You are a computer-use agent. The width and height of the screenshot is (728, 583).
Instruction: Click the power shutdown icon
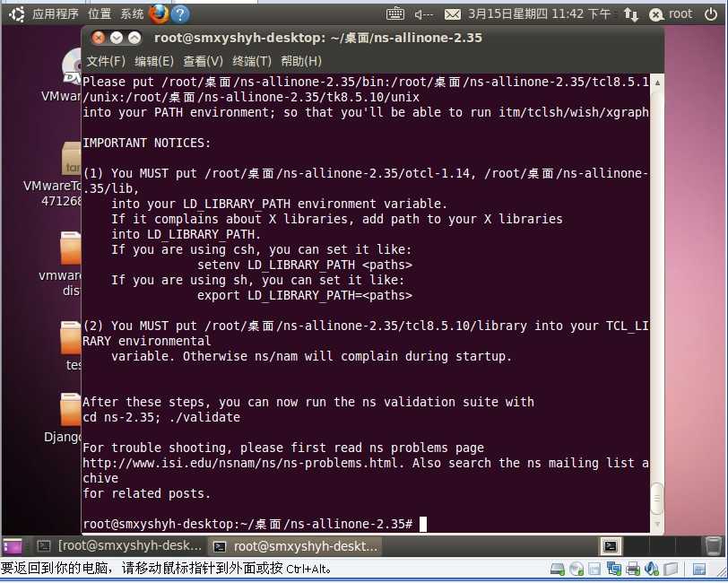[x=711, y=14]
